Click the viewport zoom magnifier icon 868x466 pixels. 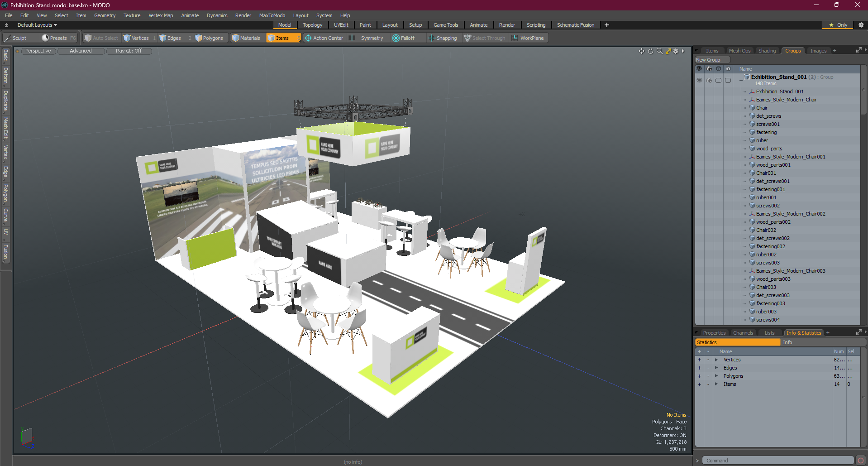point(659,51)
